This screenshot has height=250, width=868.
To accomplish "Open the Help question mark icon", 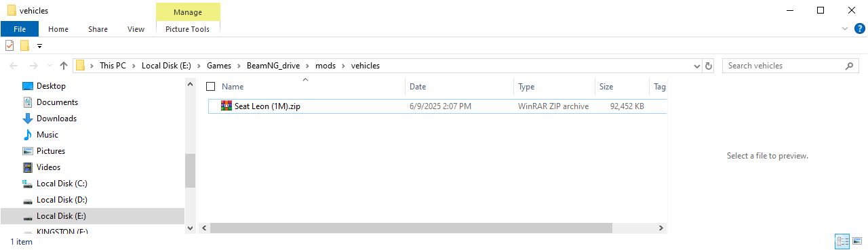I will point(859,28).
